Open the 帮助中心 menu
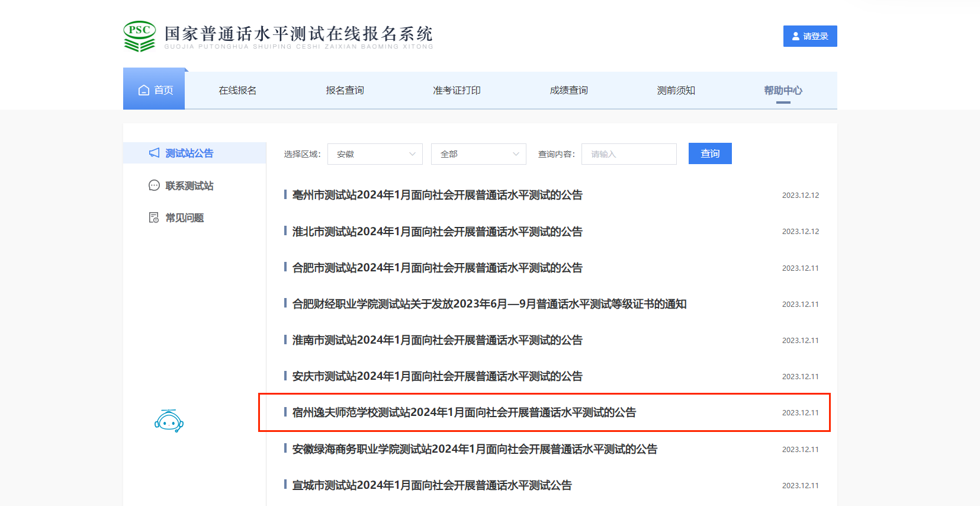The height and width of the screenshot is (506, 980). pos(783,90)
